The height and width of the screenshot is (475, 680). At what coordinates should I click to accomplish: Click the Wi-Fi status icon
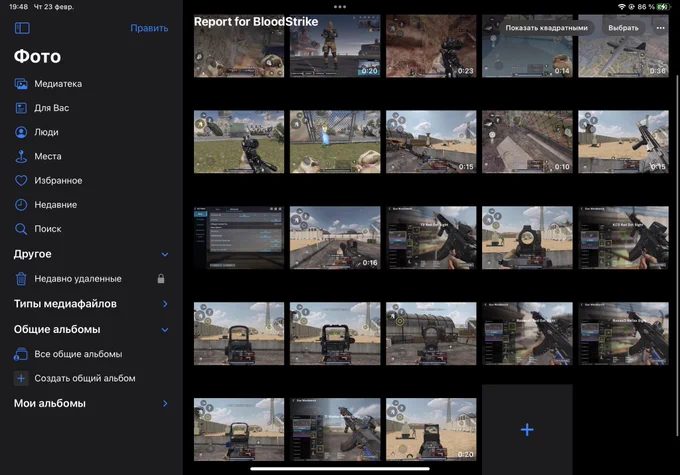point(621,7)
